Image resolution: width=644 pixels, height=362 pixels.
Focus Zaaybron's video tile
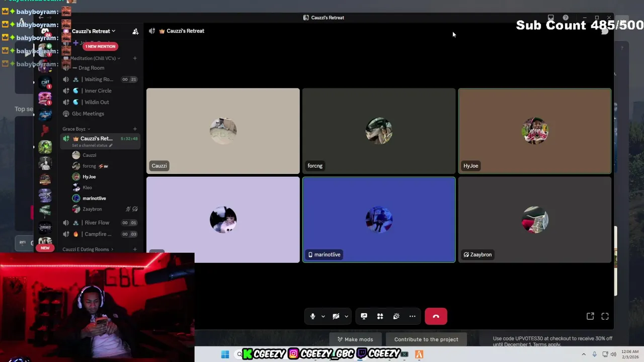535,220
